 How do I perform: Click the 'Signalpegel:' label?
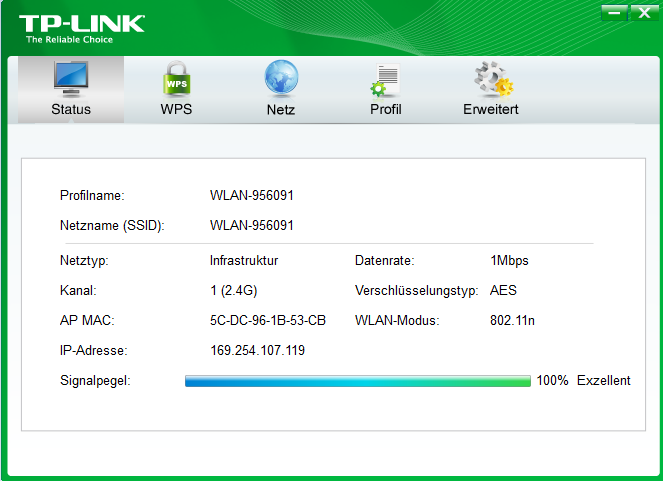tap(95, 381)
